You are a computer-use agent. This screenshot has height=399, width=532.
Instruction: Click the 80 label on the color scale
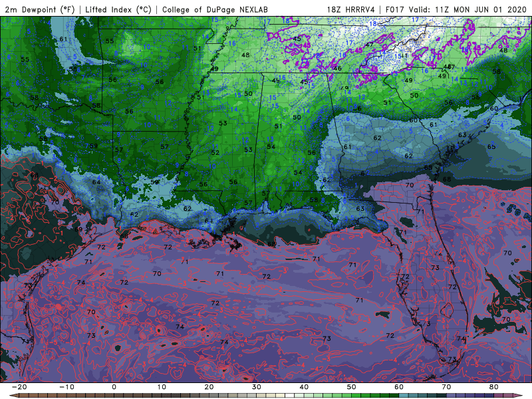[x=494, y=387]
